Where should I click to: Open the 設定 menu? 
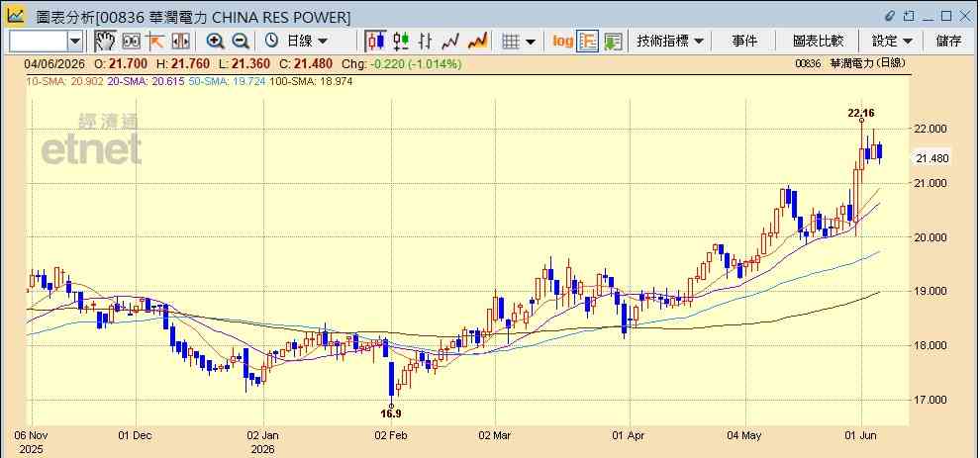click(x=893, y=42)
